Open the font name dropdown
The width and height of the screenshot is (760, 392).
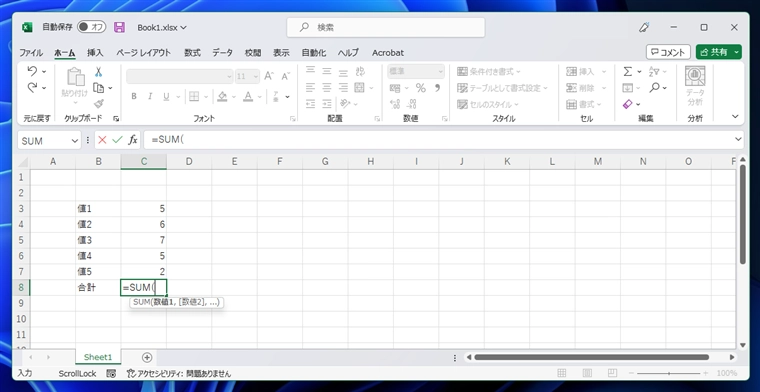tap(229, 76)
